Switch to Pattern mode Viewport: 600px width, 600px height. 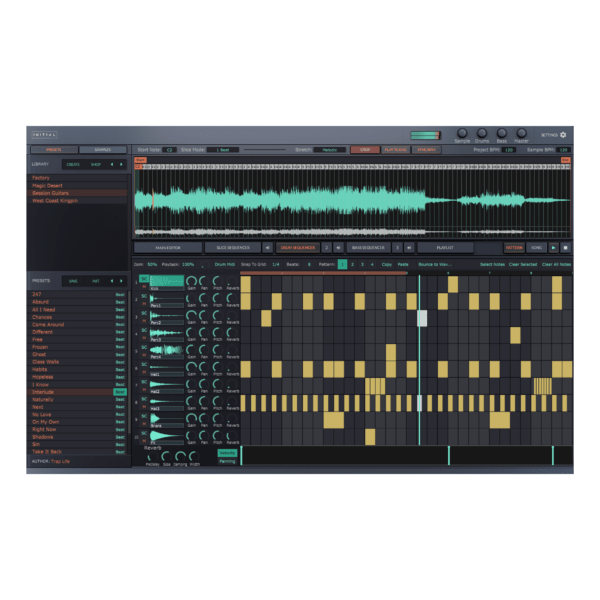pos(514,248)
